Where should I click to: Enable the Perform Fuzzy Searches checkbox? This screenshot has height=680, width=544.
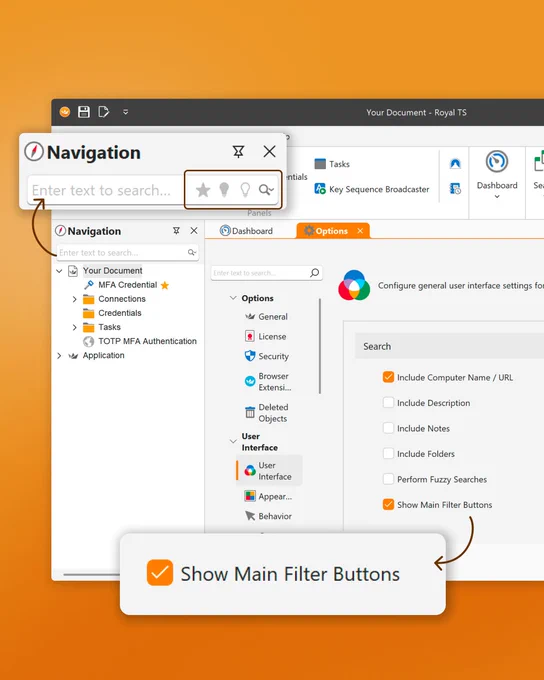pos(388,479)
